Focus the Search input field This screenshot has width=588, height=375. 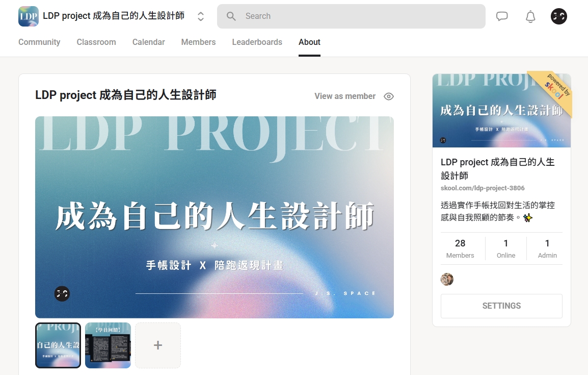351,16
